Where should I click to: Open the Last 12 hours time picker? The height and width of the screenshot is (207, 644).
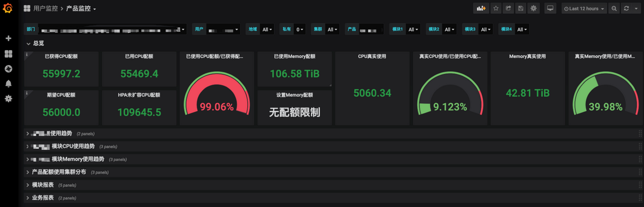584,8
